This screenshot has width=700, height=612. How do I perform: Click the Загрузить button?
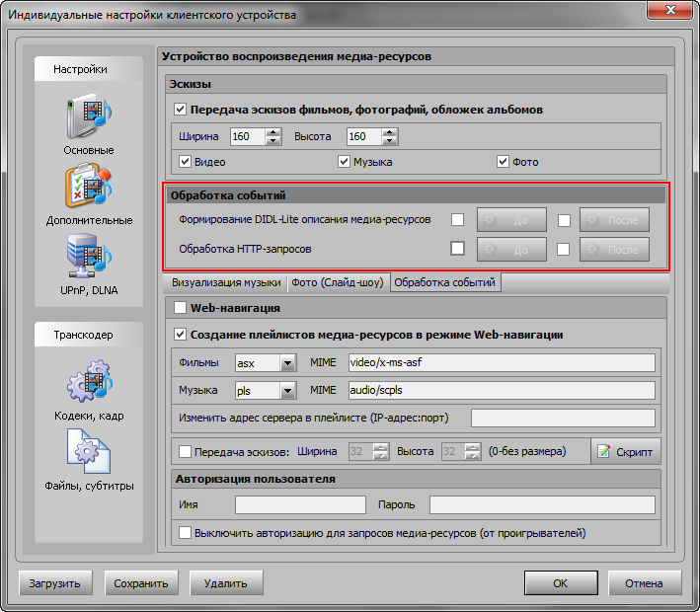tap(56, 583)
